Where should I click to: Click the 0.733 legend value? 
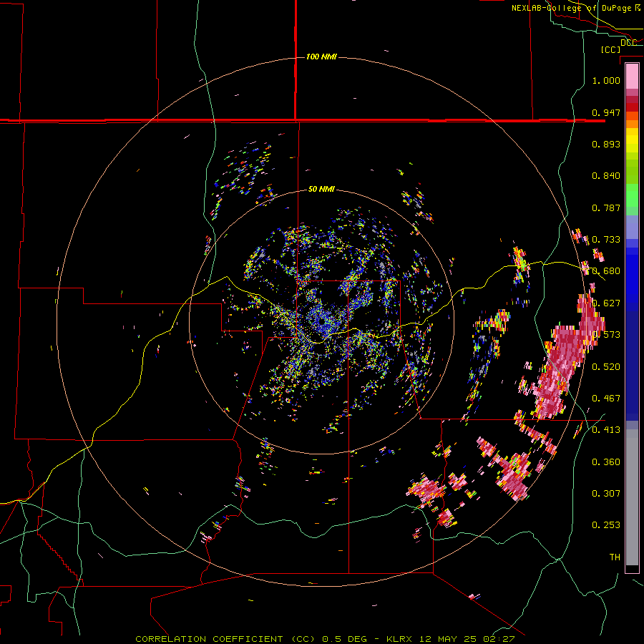(x=606, y=240)
